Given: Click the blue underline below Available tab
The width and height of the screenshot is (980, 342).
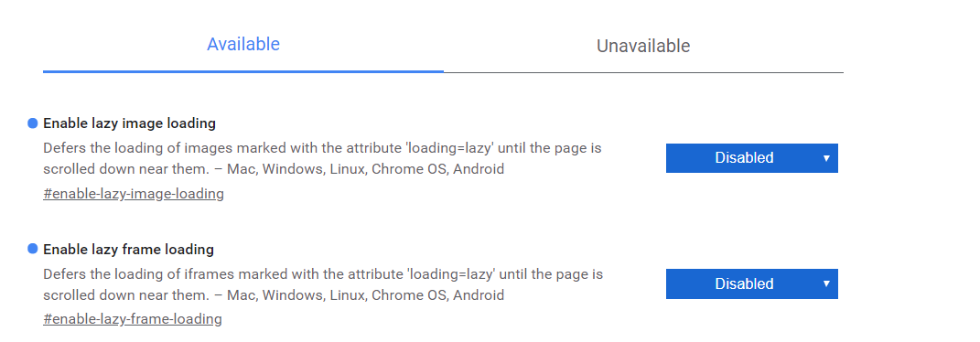Looking at the screenshot, I should coord(243,71).
